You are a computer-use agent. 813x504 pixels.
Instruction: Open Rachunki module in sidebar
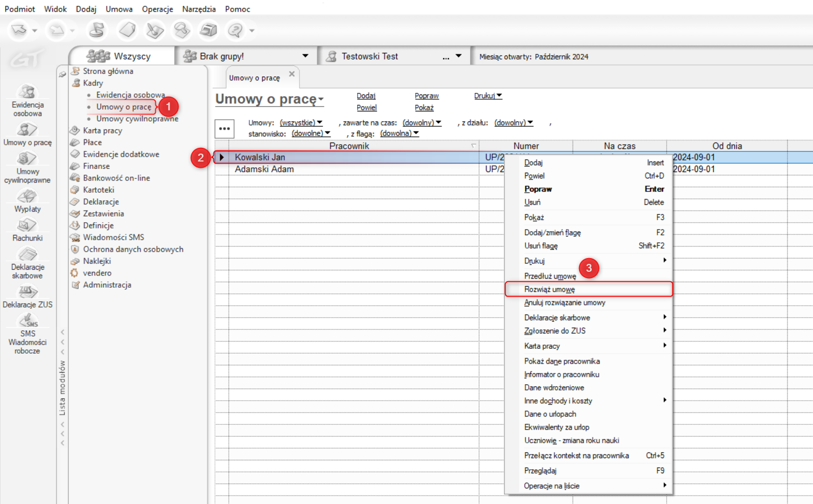click(27, 230)
